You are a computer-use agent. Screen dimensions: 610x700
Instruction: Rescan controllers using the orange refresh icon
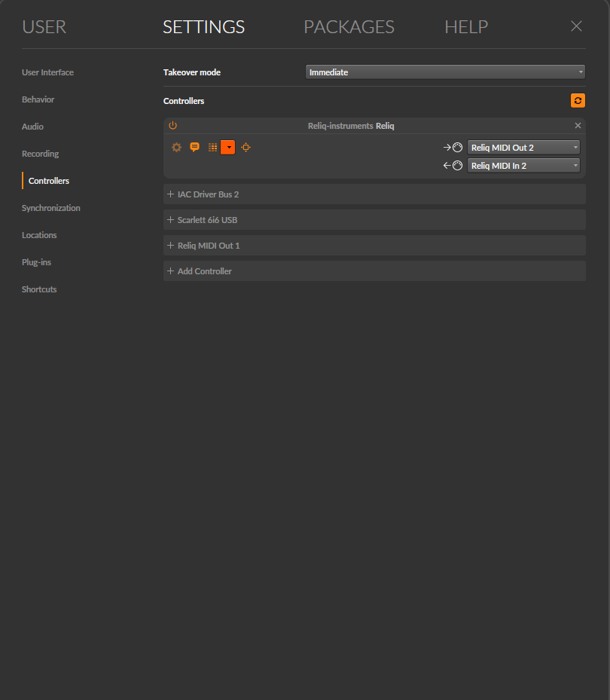578,100
